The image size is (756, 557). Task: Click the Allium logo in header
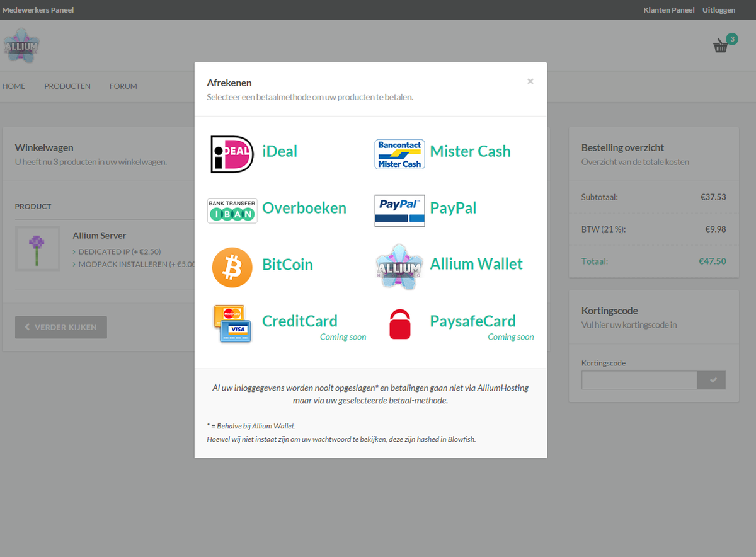(x=21, y=45)
